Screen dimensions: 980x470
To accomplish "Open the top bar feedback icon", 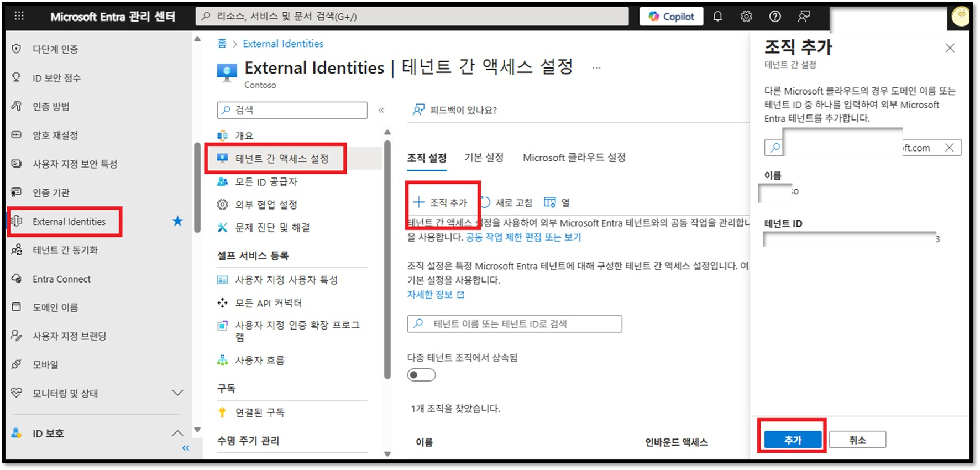I will pyautogui.click(x=804, y=17).
